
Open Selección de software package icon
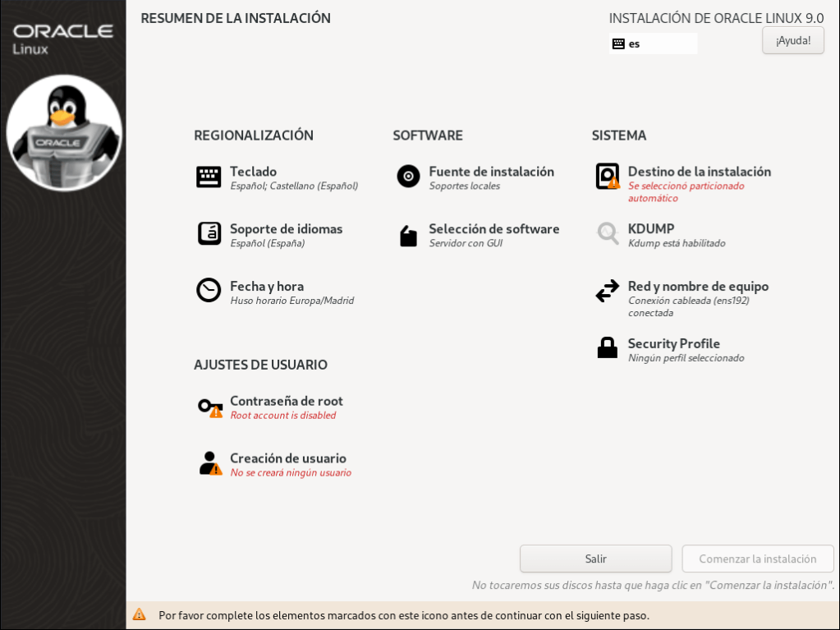pyautogui.click(x=408, y=236)
